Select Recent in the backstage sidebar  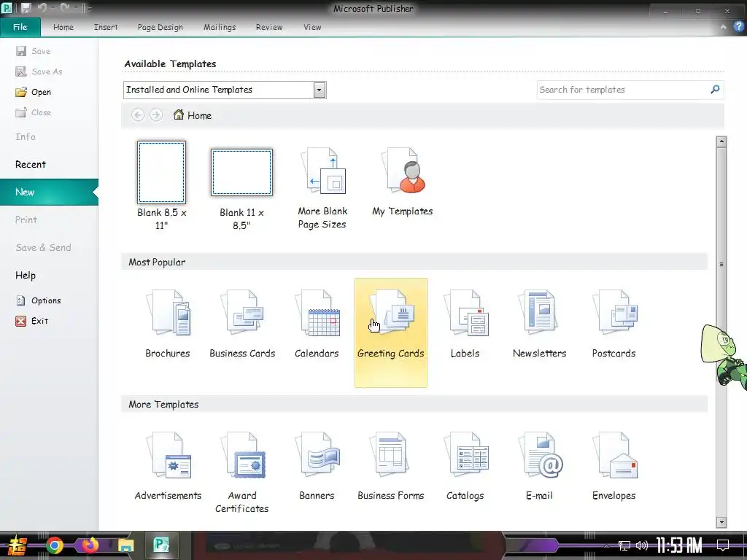(31, 164)
